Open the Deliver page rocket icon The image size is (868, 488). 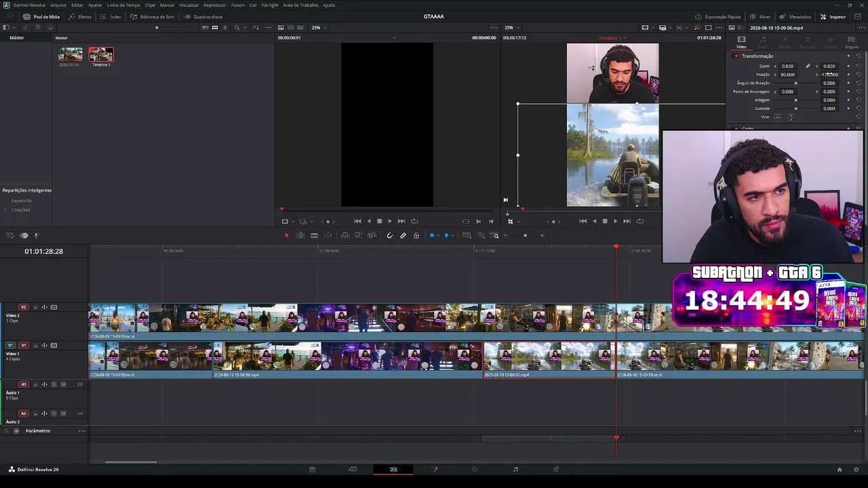click(556, 469)
